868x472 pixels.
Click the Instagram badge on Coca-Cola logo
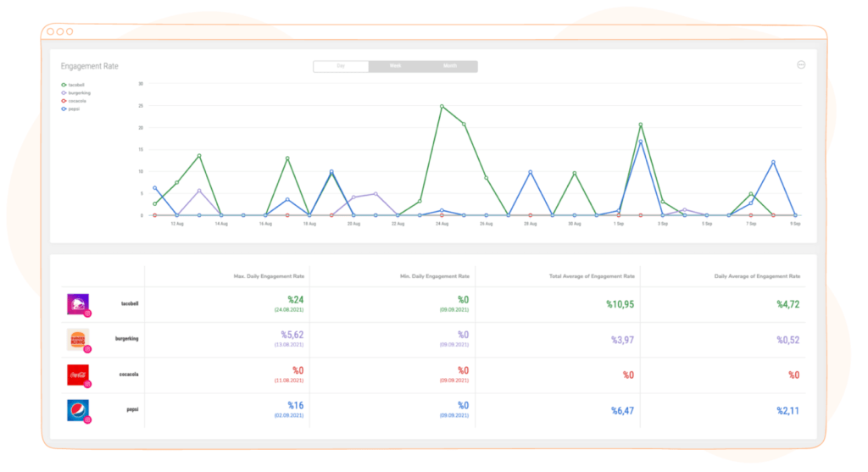tap(87, 384)
